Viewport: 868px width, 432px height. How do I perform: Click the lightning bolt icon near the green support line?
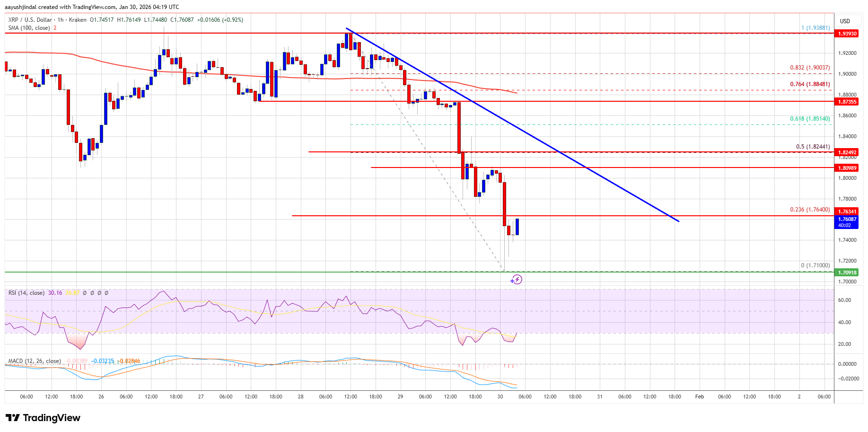point(517,279)
